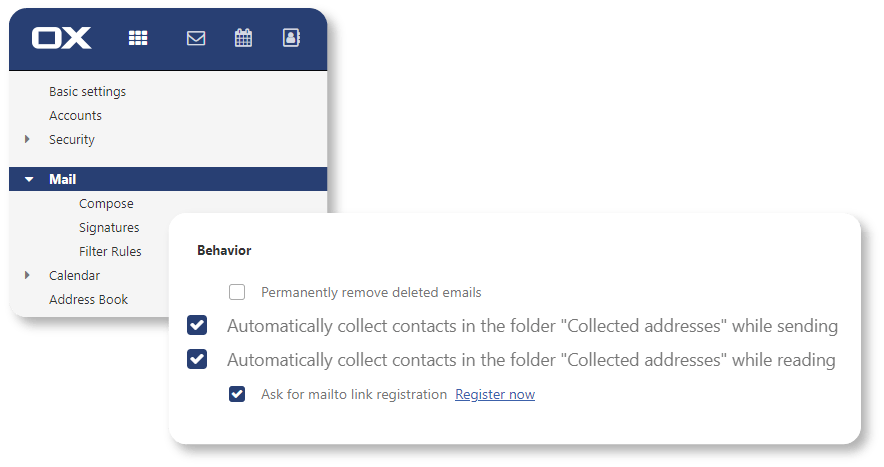Click the Register now link
This screenshot has width=884, height=467.
[495, 394]
